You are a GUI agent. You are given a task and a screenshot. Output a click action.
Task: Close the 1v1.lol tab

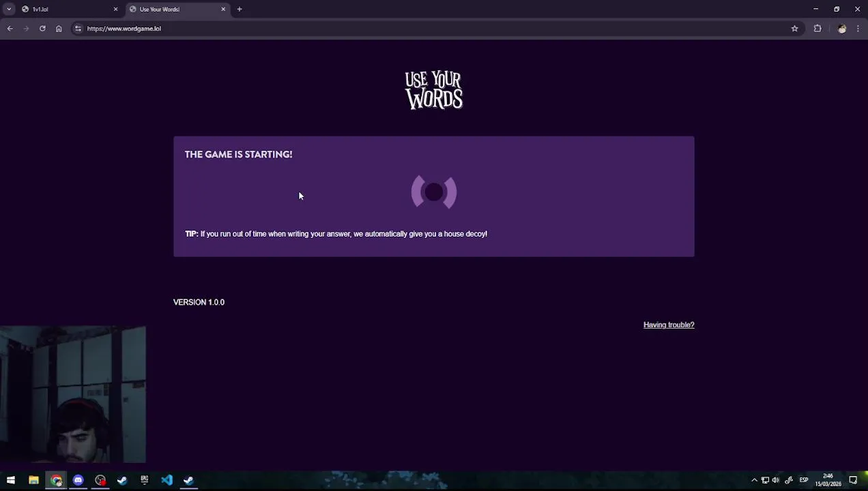coord(115,9)
